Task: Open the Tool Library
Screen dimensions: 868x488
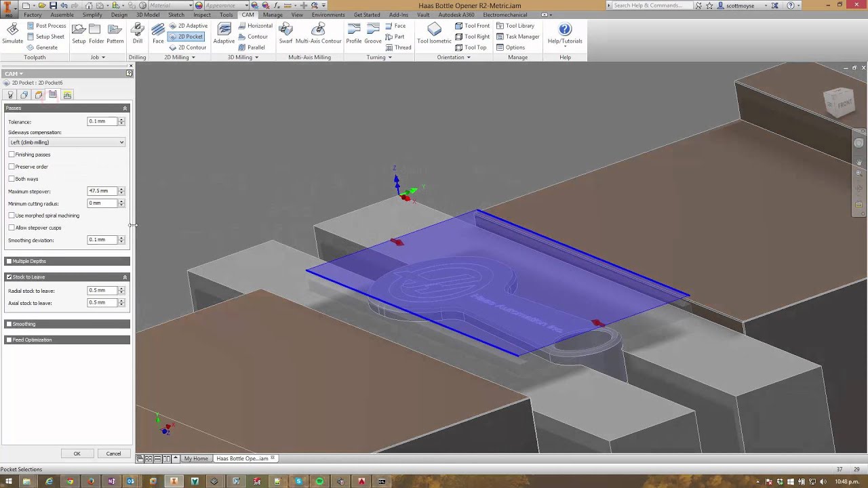Action: pyautogui.click(x=515, y=26)
